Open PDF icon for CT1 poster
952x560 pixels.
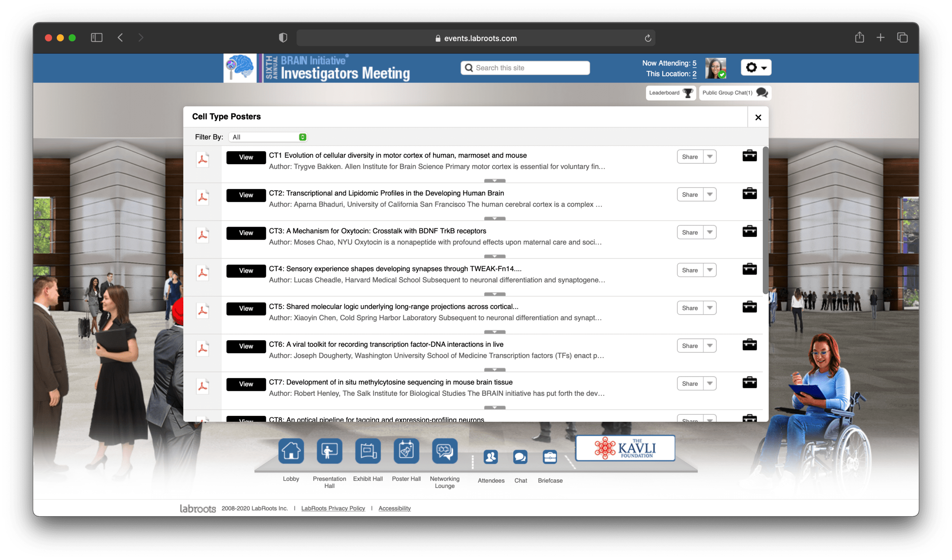[x=203, y=159]
